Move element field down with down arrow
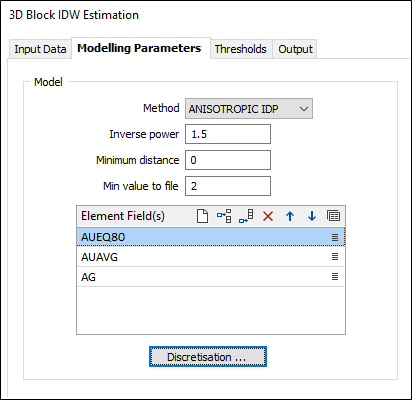The width and height of the screenshot is (412, 400). (x=312, y=216)
